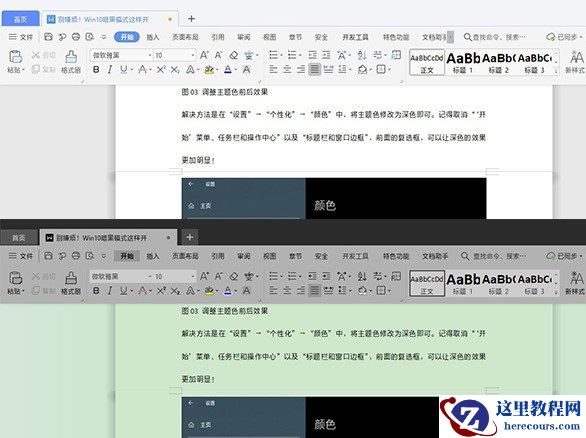Click Paste icon in the light-theme top window

pos(15,57)
